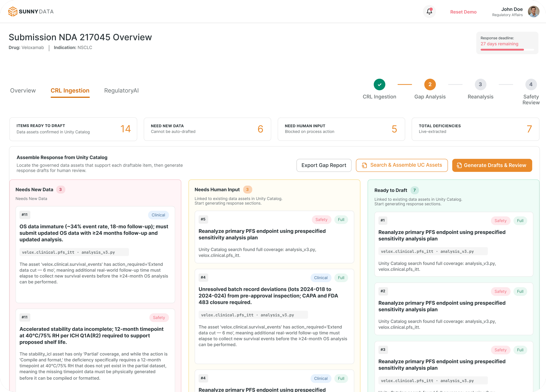Image resolution: width=546 pixels, height=392 pixels.
Task: Click the Reset Demo link
Action: tap(463, 12)
